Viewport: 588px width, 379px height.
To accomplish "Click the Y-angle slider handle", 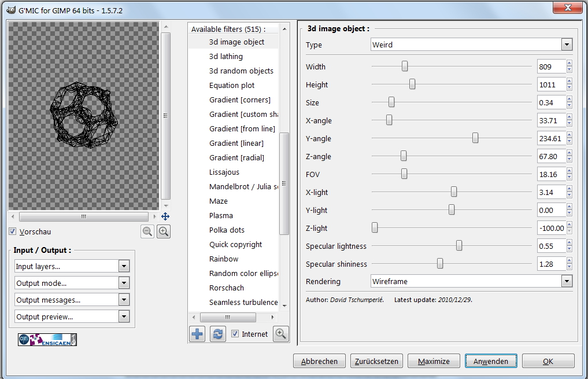I will pyautogui.click(x=475, y=138).
